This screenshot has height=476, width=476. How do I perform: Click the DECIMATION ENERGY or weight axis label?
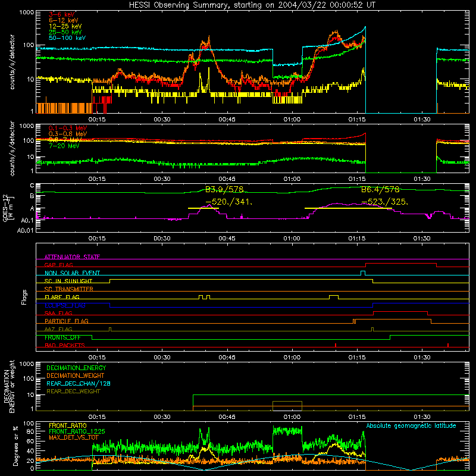tap(10, 387)
